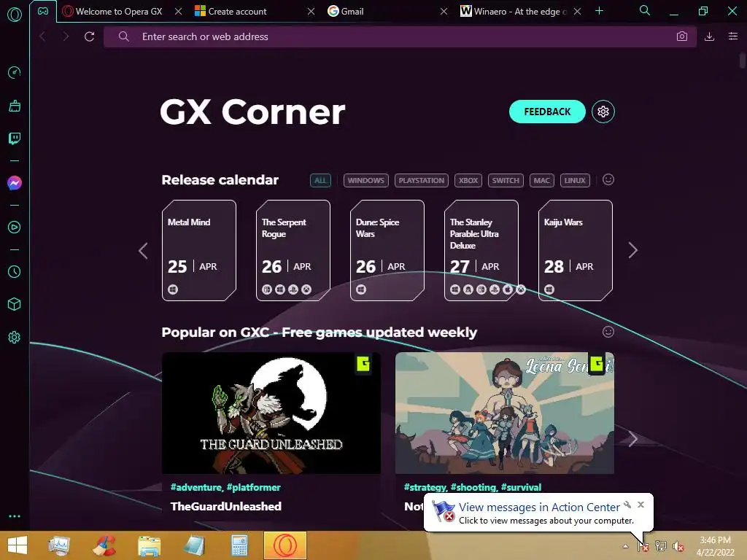Open File Explorer from taskbar
The width and height of the screenshot is (747, 560).
pos(149,545)
